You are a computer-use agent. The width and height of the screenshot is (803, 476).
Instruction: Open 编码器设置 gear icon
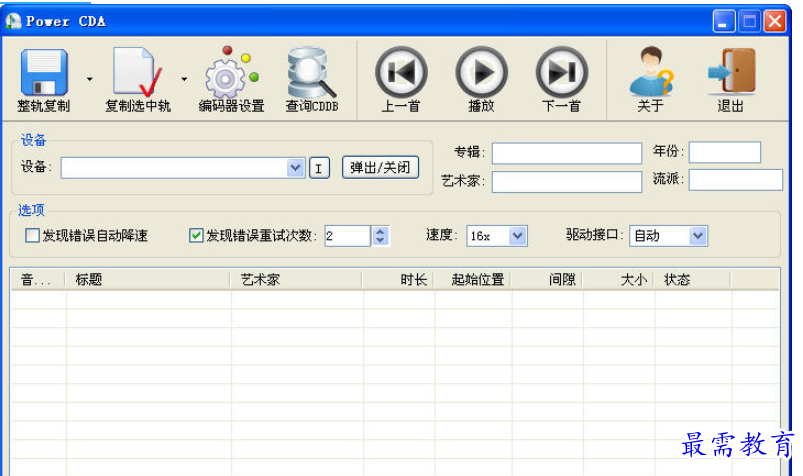(231, 72)
